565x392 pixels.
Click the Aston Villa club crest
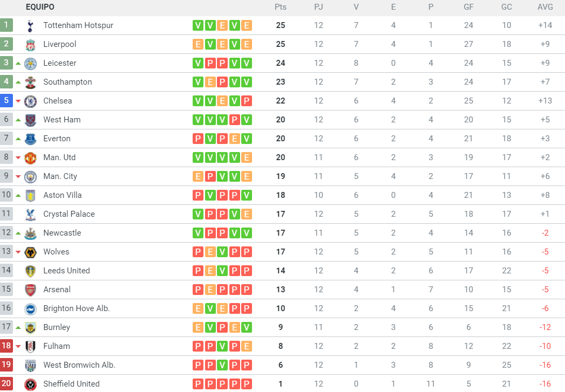point(31,195)
